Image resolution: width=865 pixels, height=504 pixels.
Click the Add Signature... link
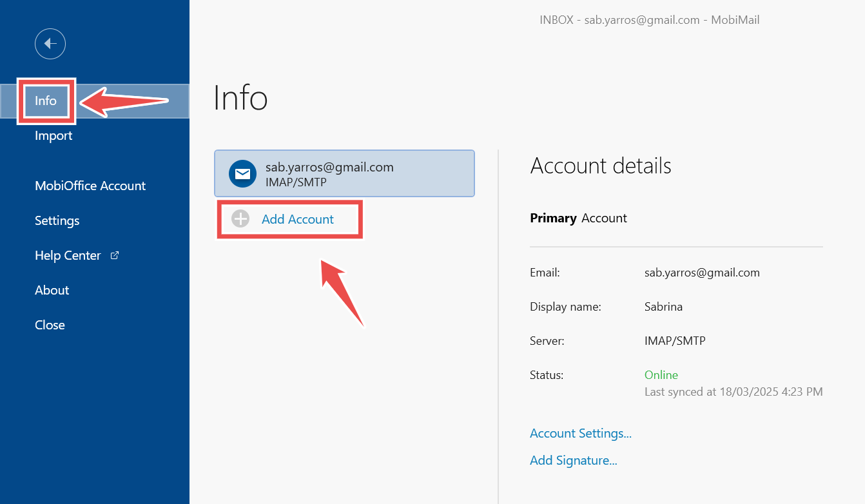[573, 460]
